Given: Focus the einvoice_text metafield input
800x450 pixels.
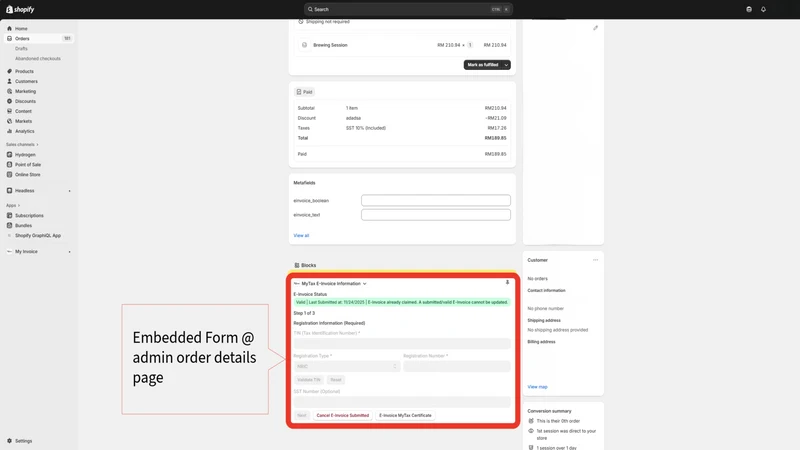Looking at the screenshot, I should pos(436,215).
